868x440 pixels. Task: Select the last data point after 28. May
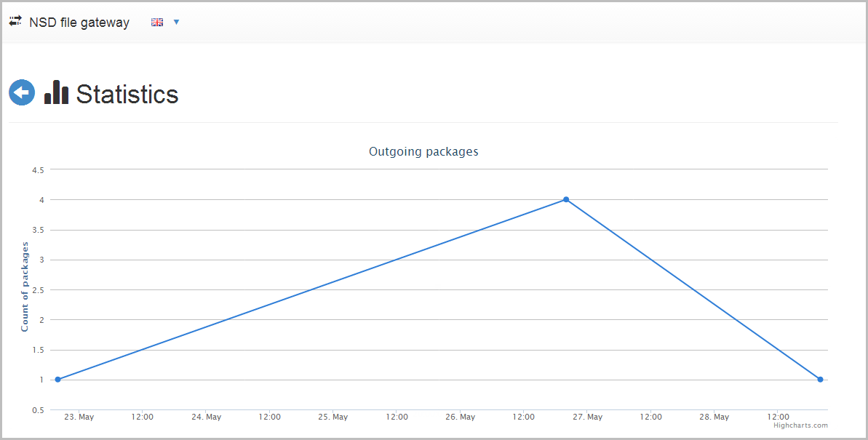click(820, 380)
